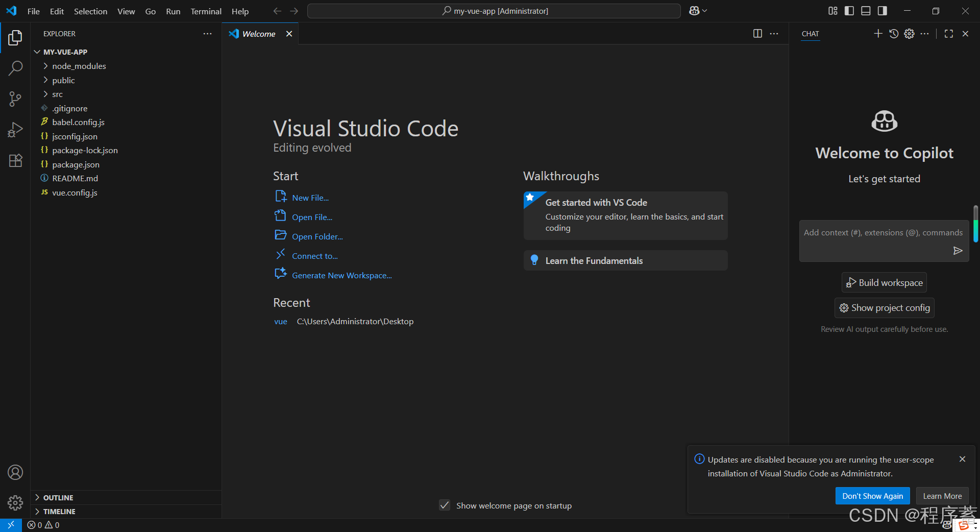Open Explorer views and more actions
Viewport: 980px width, 532px height.
coord(207,34)
